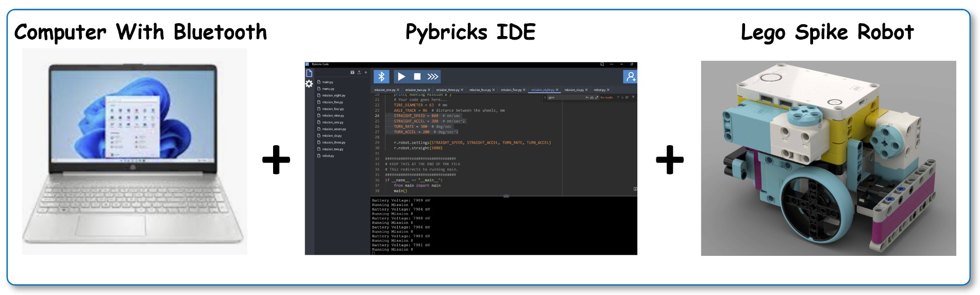This screenshot has height=295, width=980.
Task: Click the 'from main import main' line
Action: point(417,186)
